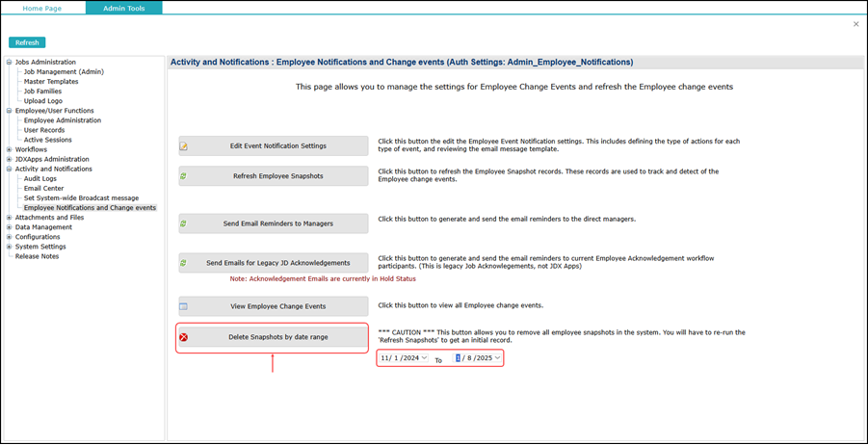Click the green icon on Send Email Reminders to Managers
The image size is (868, 445).
point(184,223)
